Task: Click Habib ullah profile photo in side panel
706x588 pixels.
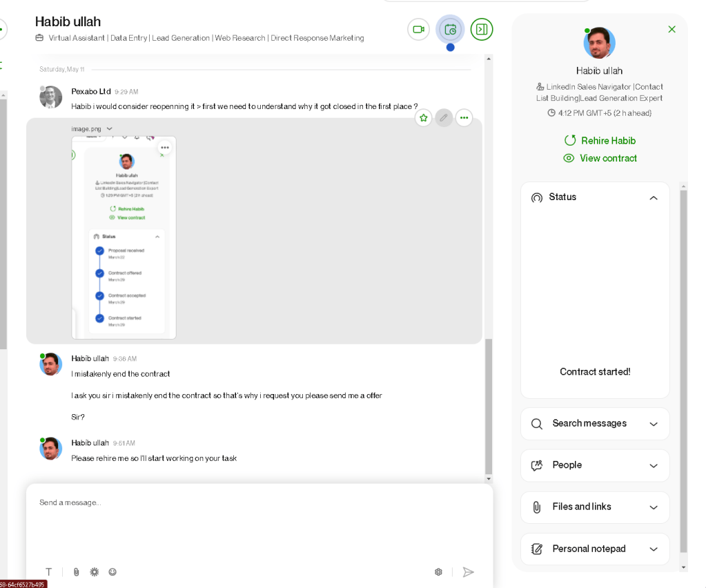Action: pyautogui.click(x=599, y=43)
